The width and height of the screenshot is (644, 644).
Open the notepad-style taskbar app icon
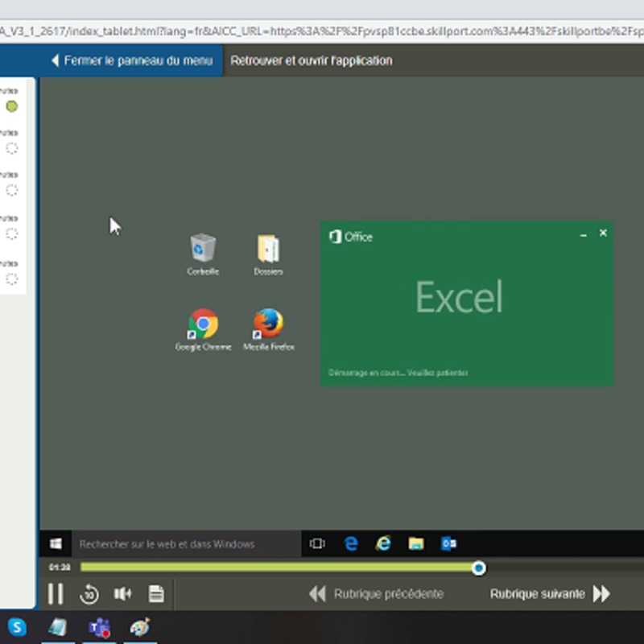(58, 628)
